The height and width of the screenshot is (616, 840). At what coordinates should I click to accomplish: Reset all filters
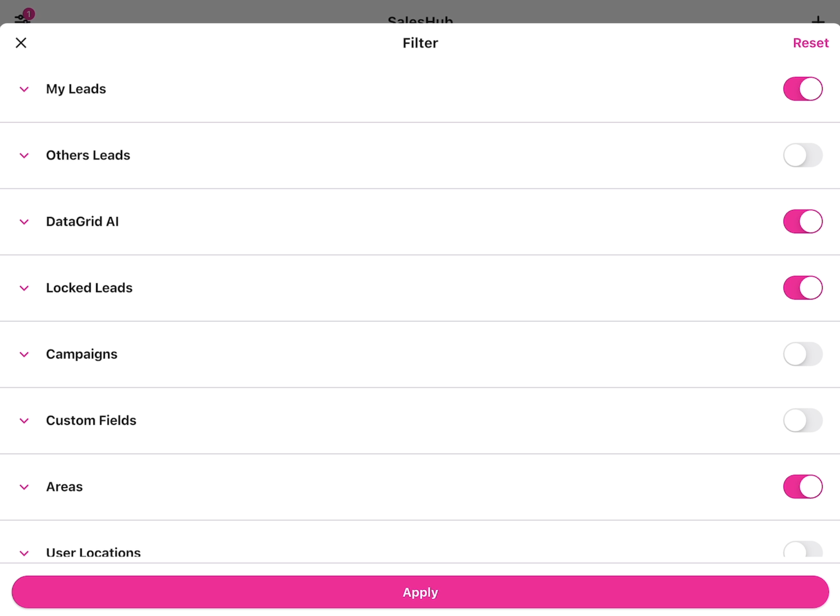pos(810,43)
